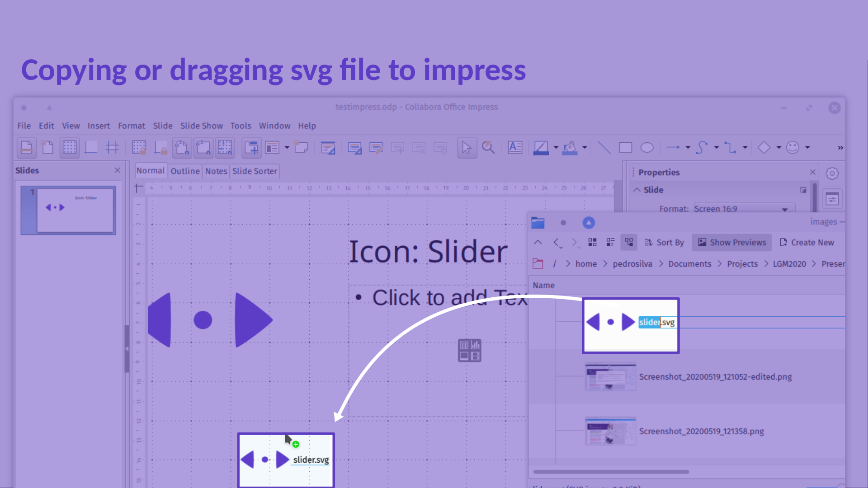Toggle the Display Grid toolbar button

pos(69,148)
